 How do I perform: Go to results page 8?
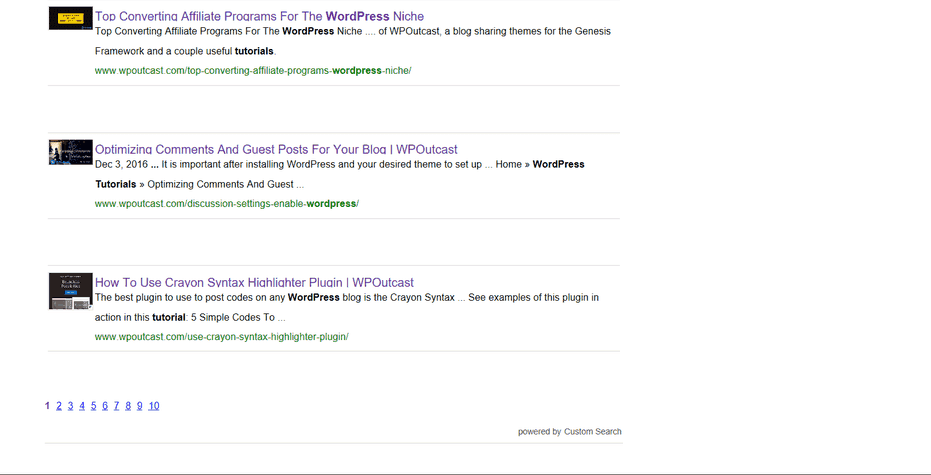pos(128,406)
